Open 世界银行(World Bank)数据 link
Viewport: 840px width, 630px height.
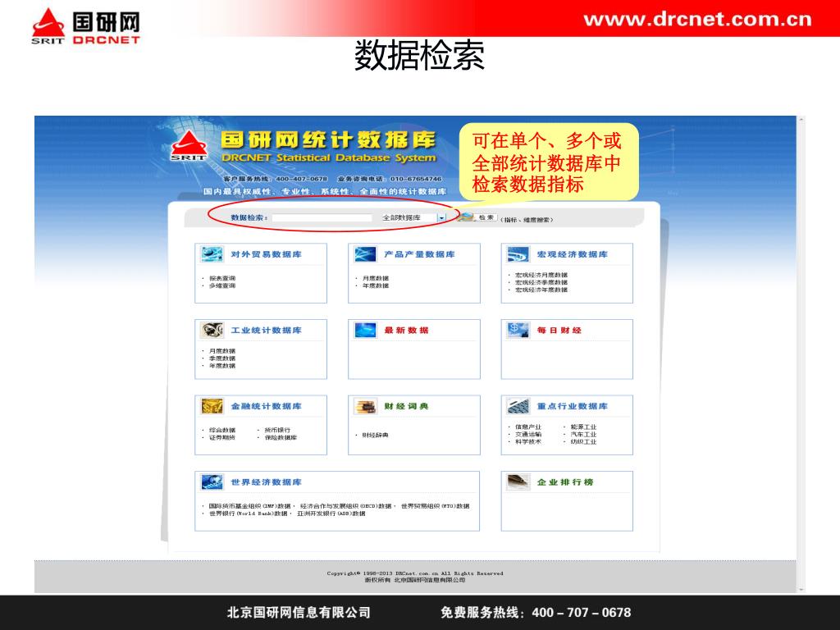click(x=248, y=514)
